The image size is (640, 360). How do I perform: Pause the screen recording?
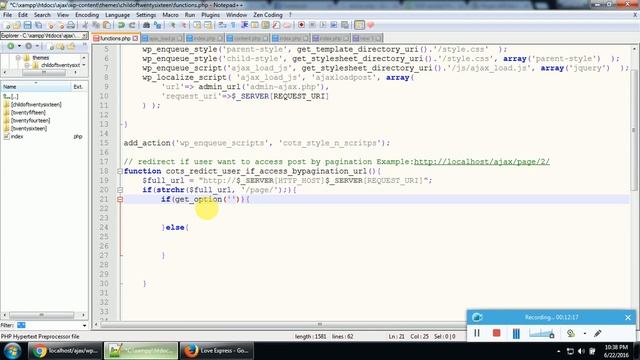click(477, 333)
